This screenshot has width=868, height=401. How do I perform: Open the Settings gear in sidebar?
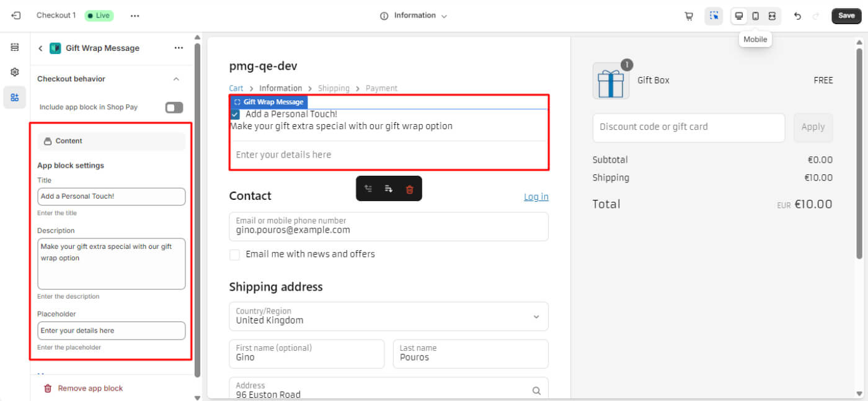[x=15, y=72]
